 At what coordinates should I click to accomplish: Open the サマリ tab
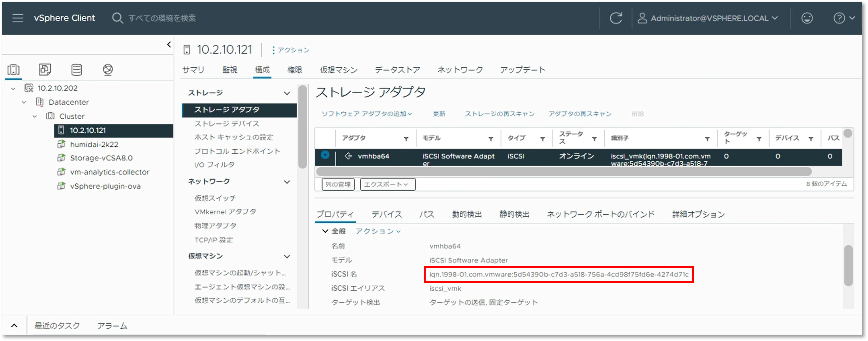pos(193,70)
